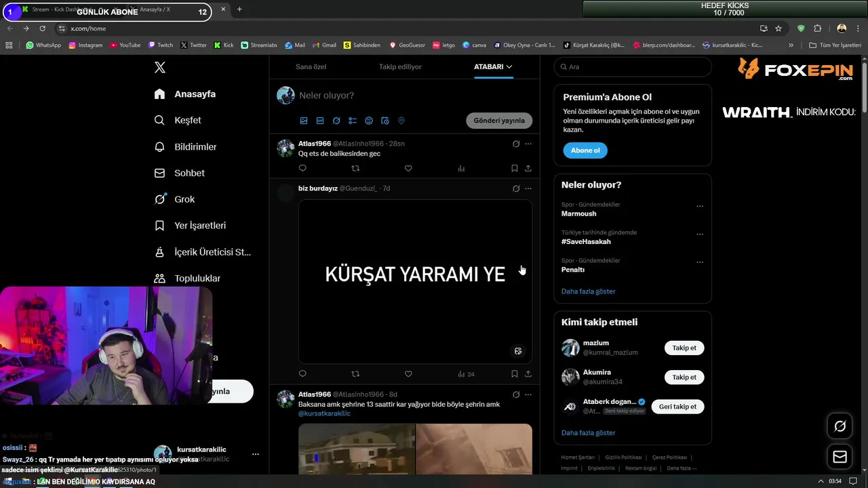Open Bildirimler bell icon

(x=159, y=146)
